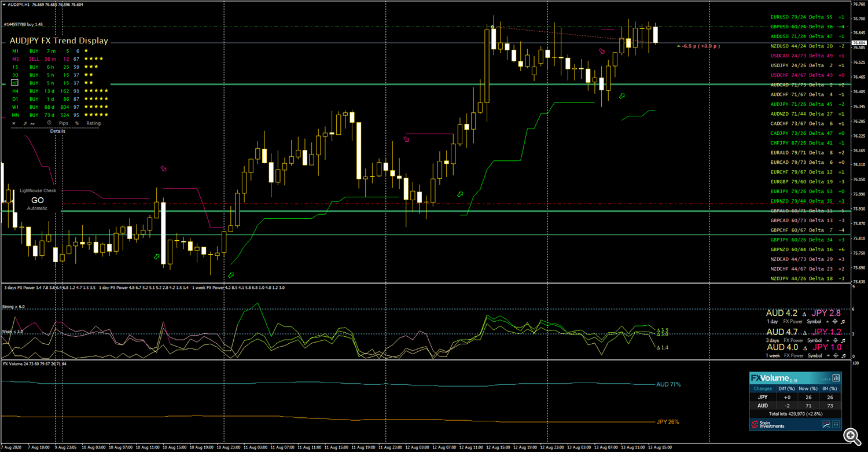868x452 pixels.
Task: Click Symbol in the 3 days FX Power row
Action: (x=814, y=340)
